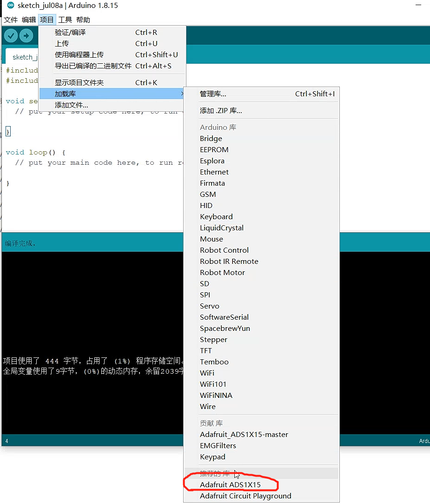Open the 工具 menu
This screenshot has height=504, width=430.
[65, 20]
